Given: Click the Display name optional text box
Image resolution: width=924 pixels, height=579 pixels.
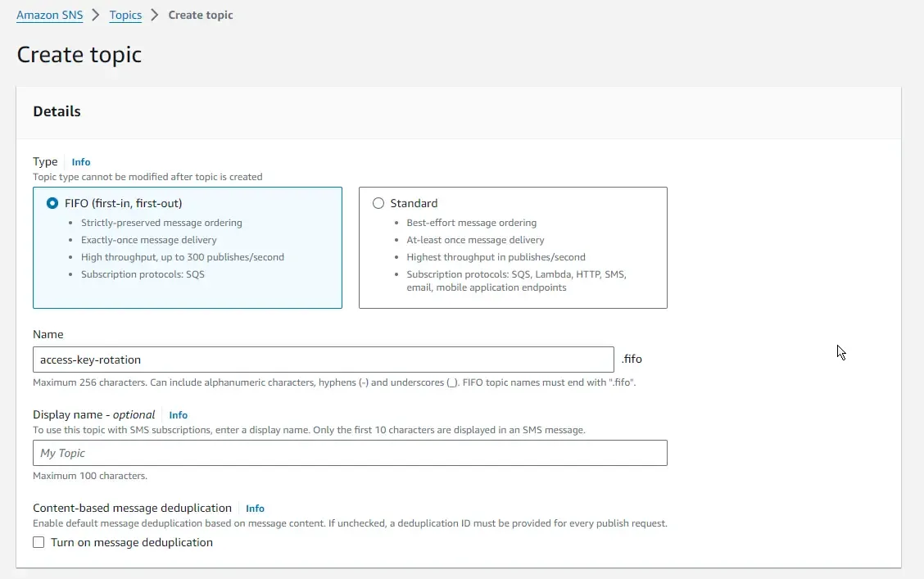Looking at the screenshot, I should tap(350, 453).
